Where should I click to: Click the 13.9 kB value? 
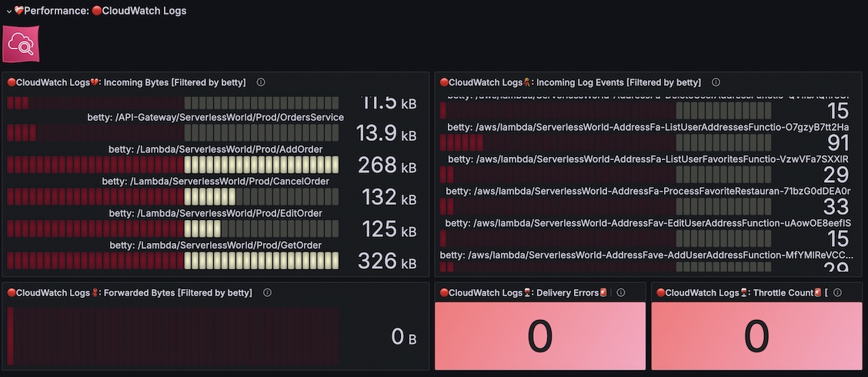(386, 133)
